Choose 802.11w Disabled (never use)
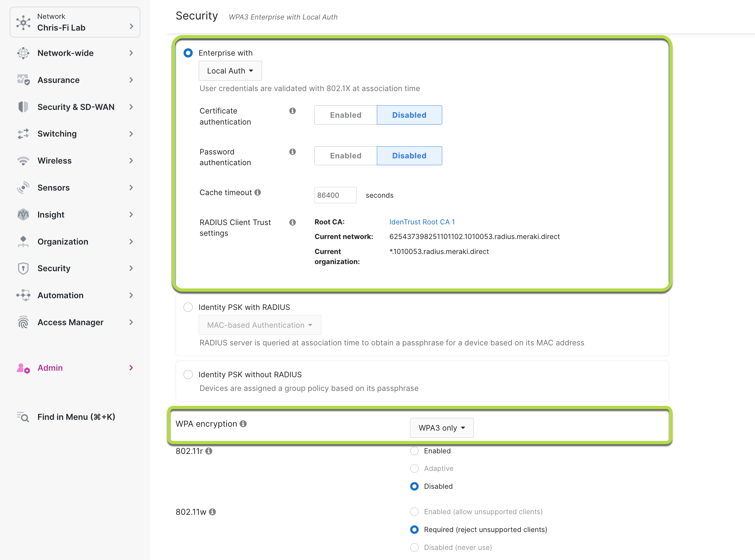Image resolution: width=755 pixels, height=560 pixels. 414,548
